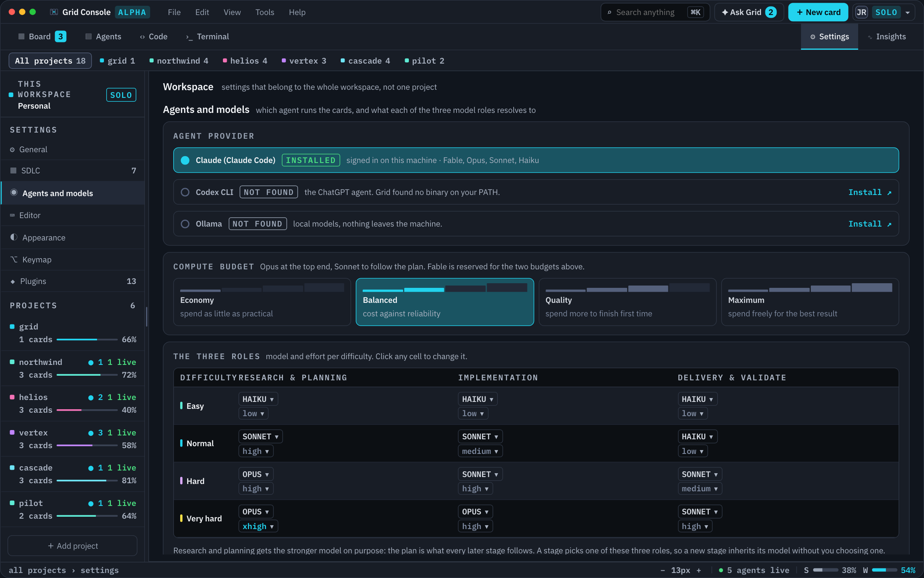Open the Help menu
The height and width of the screenshot is (578, 924).
(x=297, y=12)
